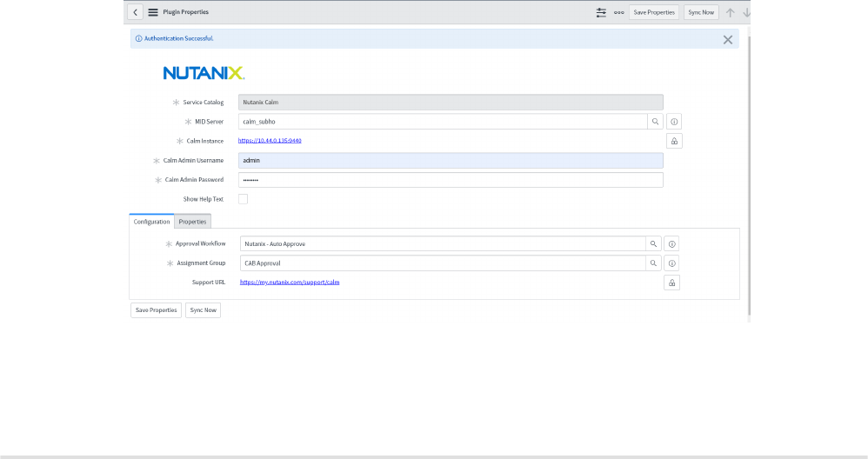Switch to the Configuration tab
868x459 pixels.
151,221
